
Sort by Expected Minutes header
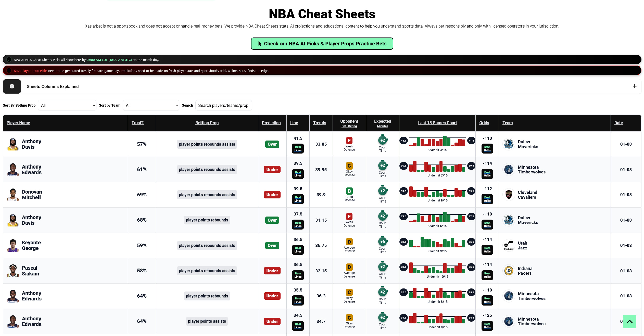pyautogui.click(x=382, y=123)
